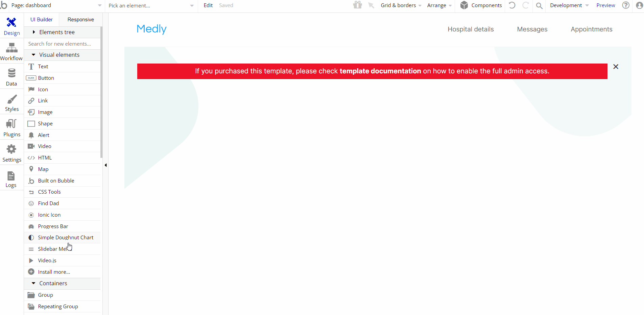
Task: Open the Styles section
Action: (x=11, y=102)
